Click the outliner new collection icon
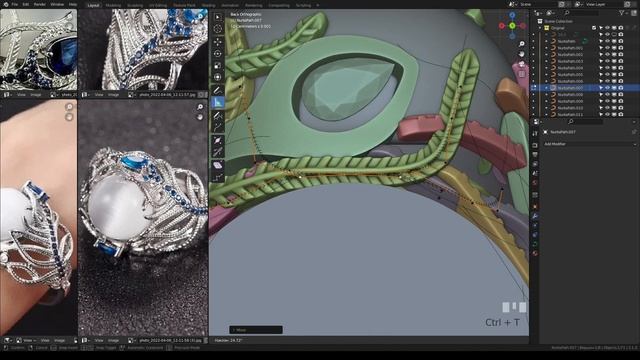Screen dimensions: 640x360 [x=634, y=13]
